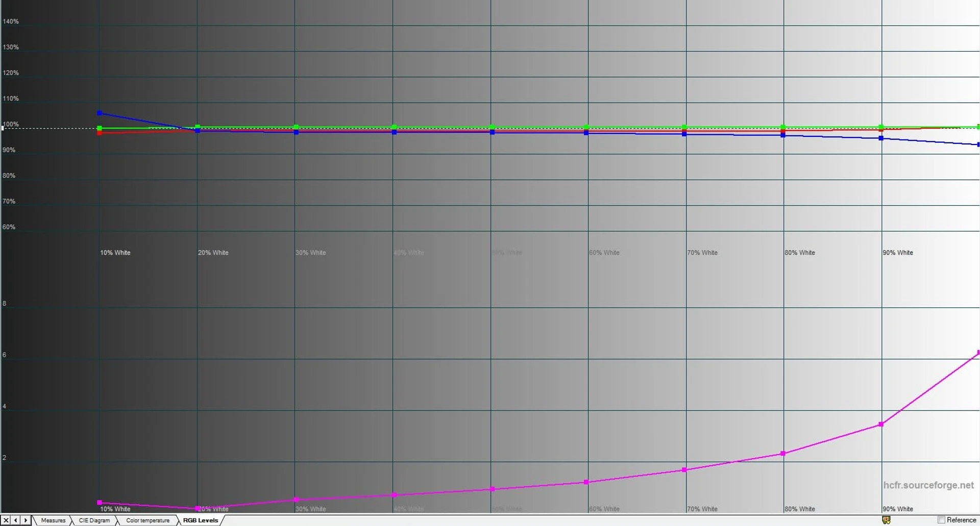Click the 70% White label under the RGB graph

[702, 253]
